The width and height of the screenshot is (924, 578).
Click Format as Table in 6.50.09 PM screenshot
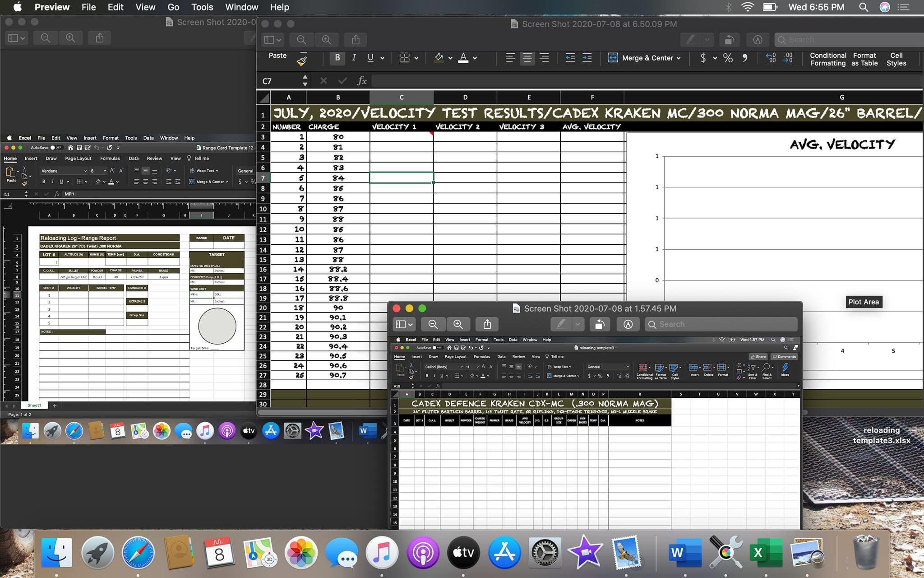click(x=864, y=59)
